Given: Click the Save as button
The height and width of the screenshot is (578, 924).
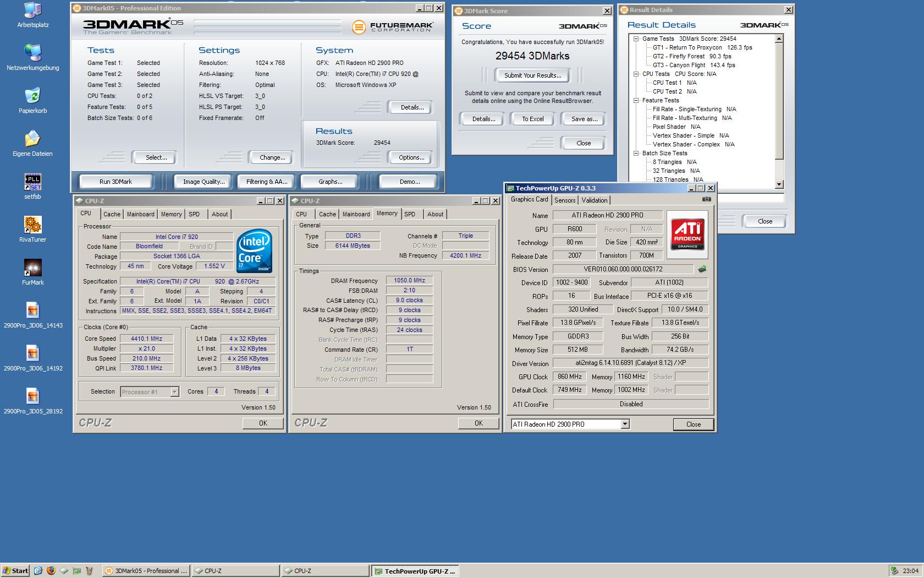Looking at the screenshot, I should pos(584,119).
